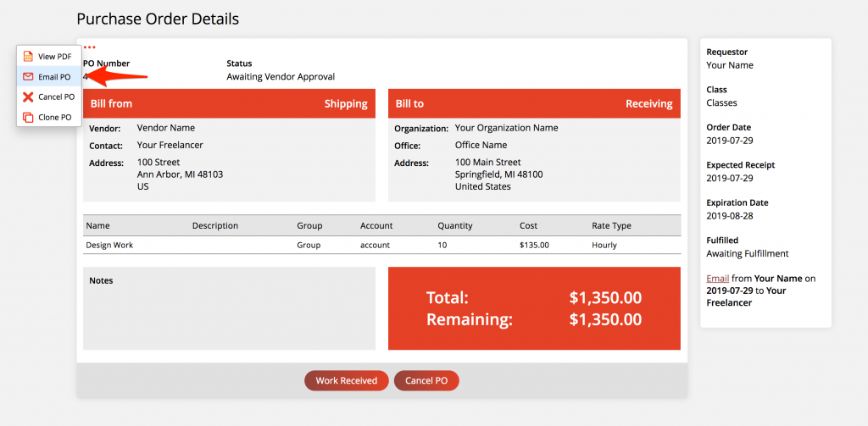
Task: Click the Total amount red panel
Action: (x=534, y=309)
